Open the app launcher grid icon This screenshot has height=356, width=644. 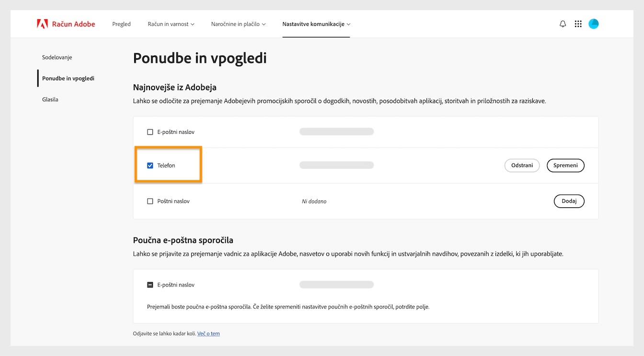click(578, 24)
